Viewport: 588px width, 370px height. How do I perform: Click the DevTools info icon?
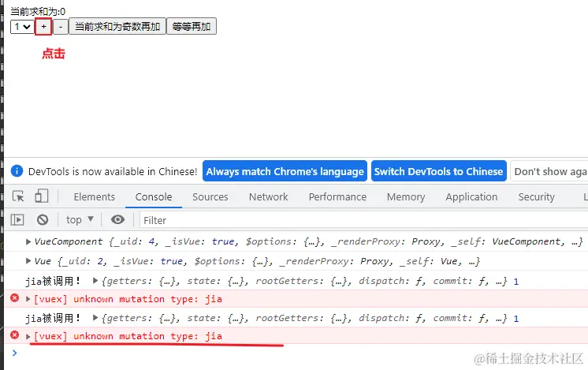pyautogui.click(x=17, y=170)
